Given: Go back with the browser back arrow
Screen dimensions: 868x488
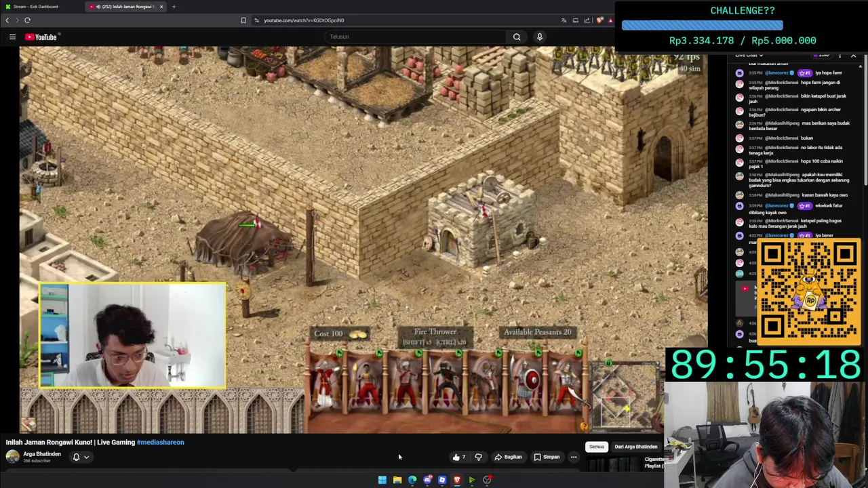Looking at the screenshot, I should coord(7,20).
